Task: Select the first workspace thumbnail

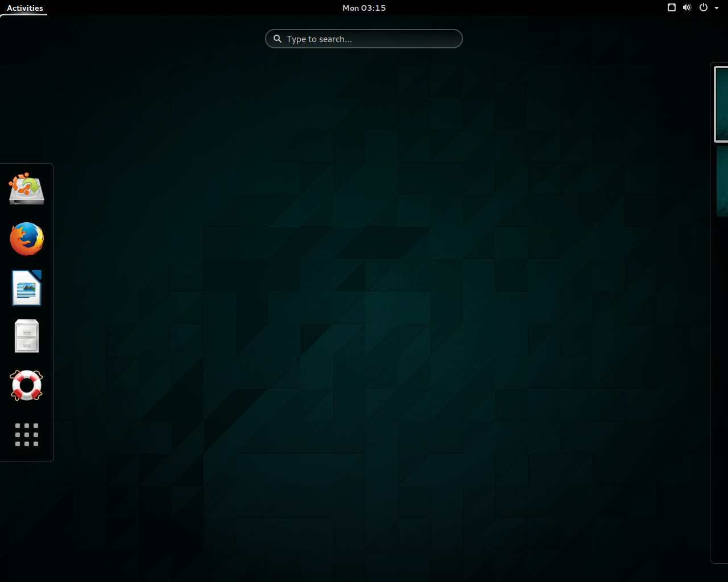Action: [721, 104]
